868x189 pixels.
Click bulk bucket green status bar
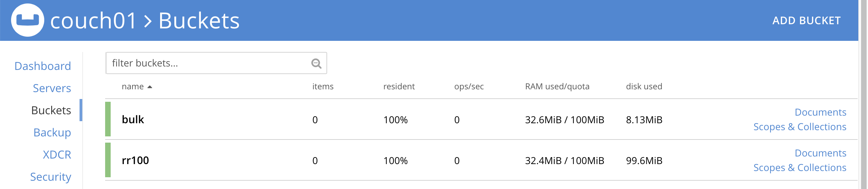[x=108, y=119]
